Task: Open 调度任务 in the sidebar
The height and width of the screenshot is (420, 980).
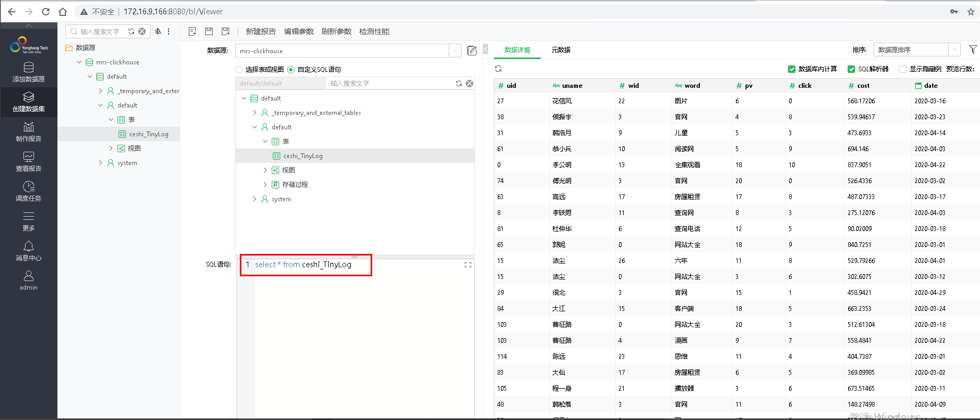Action: 29,191
